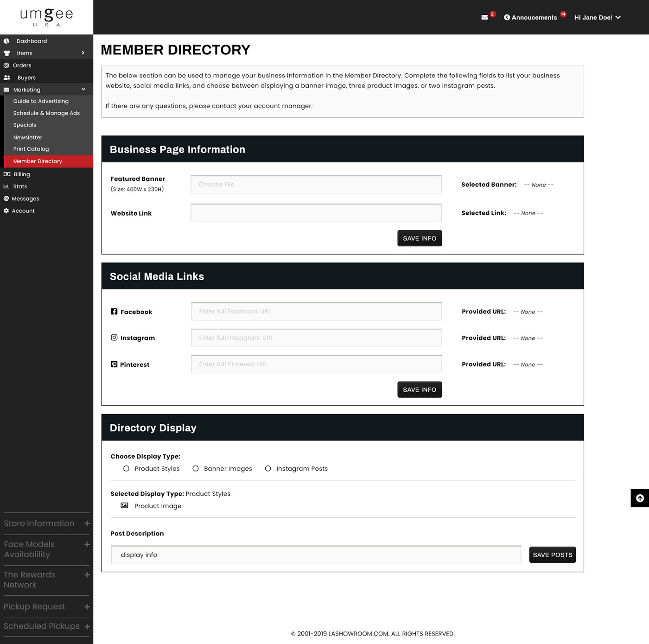Click the Stats bar chart icon

[6, 186]
